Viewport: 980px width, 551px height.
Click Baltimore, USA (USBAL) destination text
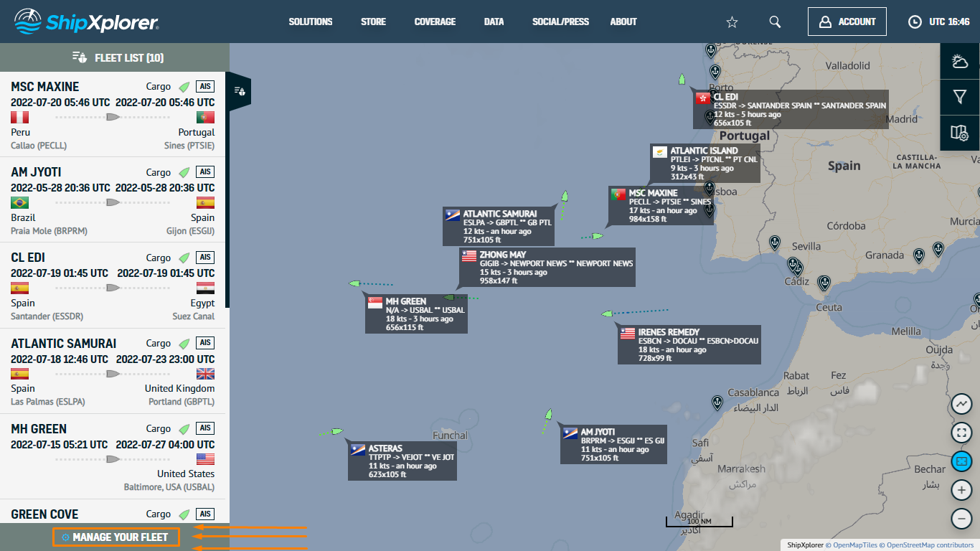click(169, 488)
